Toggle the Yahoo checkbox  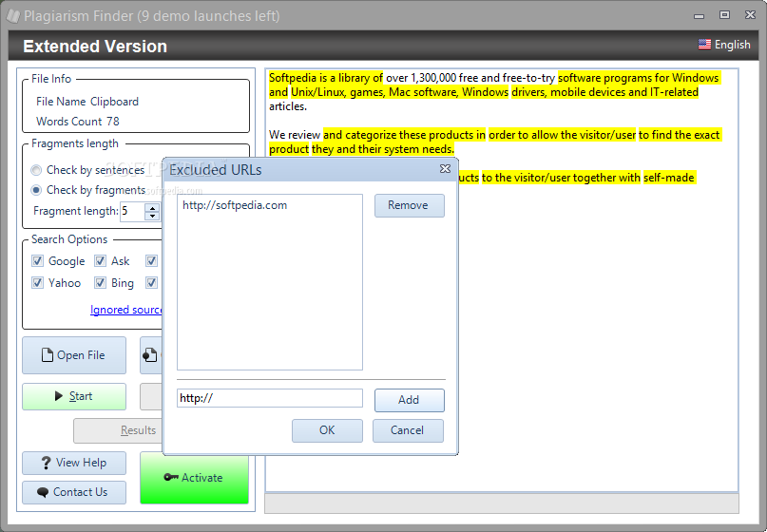[37, 283]
